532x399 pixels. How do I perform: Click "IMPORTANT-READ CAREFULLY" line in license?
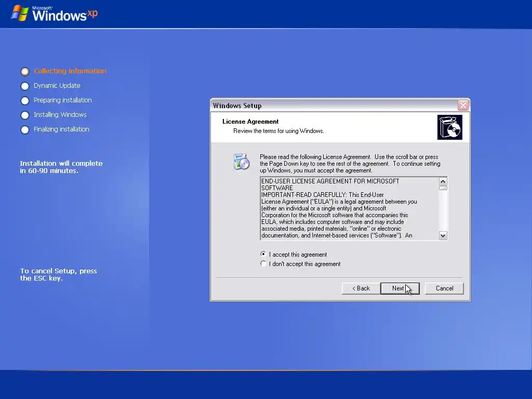point(322,195)
